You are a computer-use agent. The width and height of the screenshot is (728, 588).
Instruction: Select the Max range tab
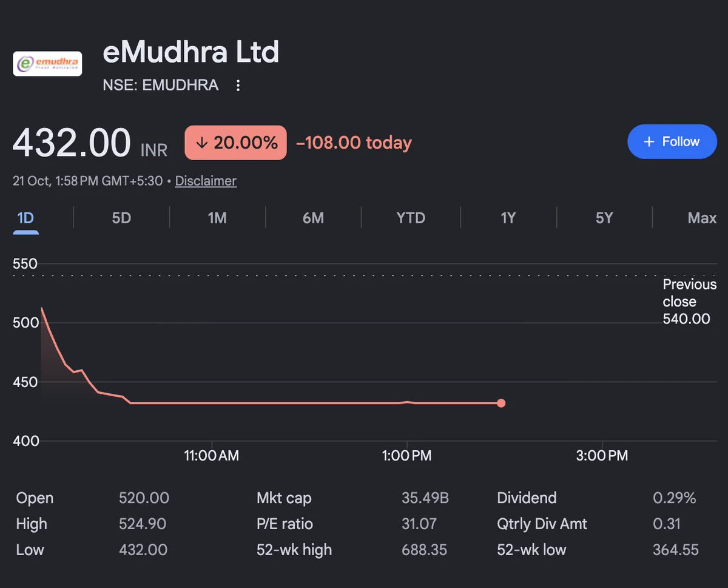pos(702,218)
